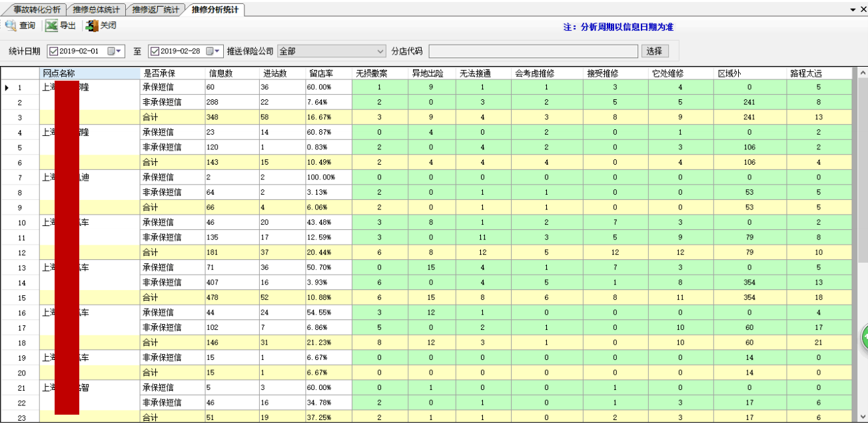868x426 pixels.
Task: Toggle the start date 2019-02-01 checkbox
Action: (x=53, y=51)
